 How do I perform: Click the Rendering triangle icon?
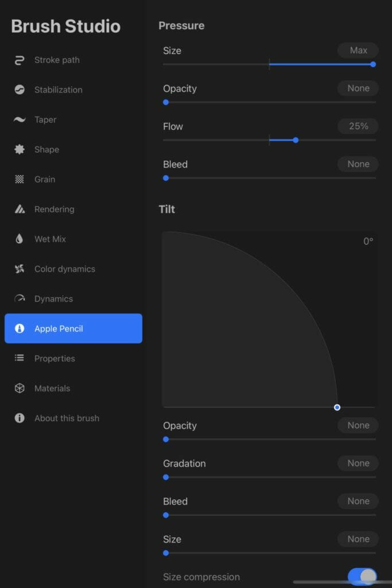click(20, 209)
